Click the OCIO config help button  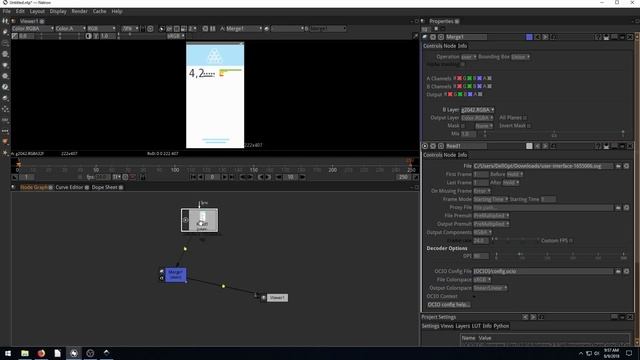[449, 304]
